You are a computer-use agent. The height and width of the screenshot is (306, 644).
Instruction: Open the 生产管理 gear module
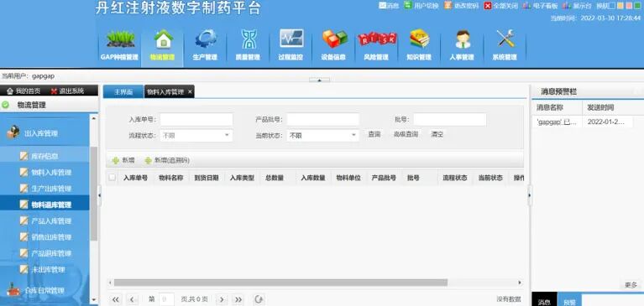205,45
